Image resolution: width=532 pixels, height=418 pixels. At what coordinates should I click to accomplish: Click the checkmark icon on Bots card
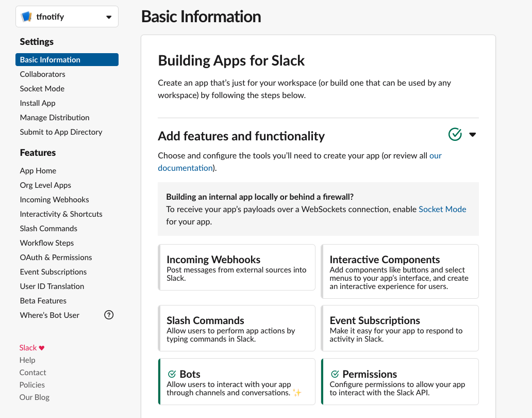172,374
